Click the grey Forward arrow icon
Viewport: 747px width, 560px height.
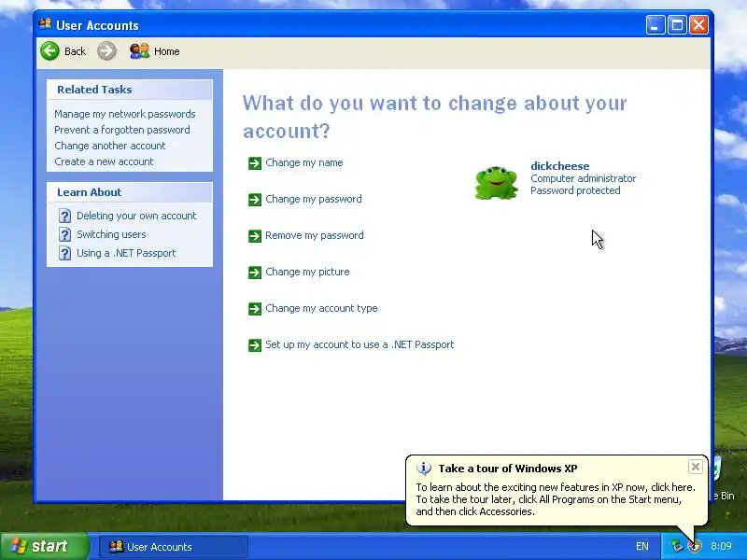click(106, 51)
